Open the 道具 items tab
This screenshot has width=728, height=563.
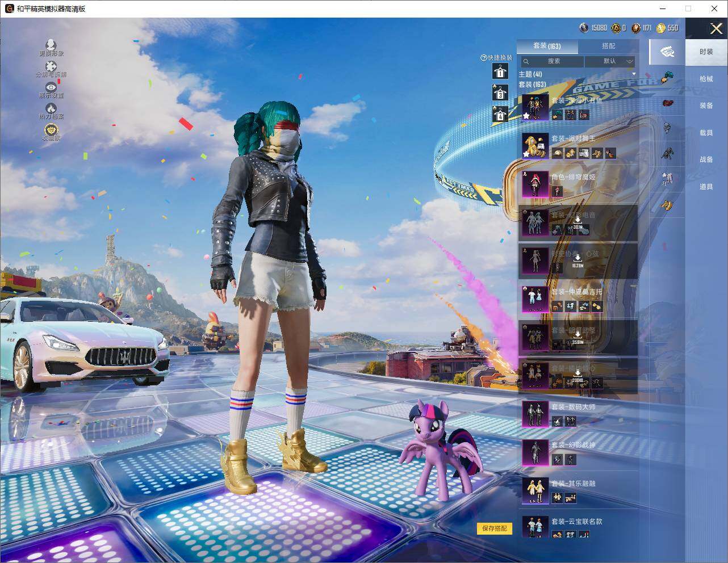pyautogui.click(x=706, y=187)
